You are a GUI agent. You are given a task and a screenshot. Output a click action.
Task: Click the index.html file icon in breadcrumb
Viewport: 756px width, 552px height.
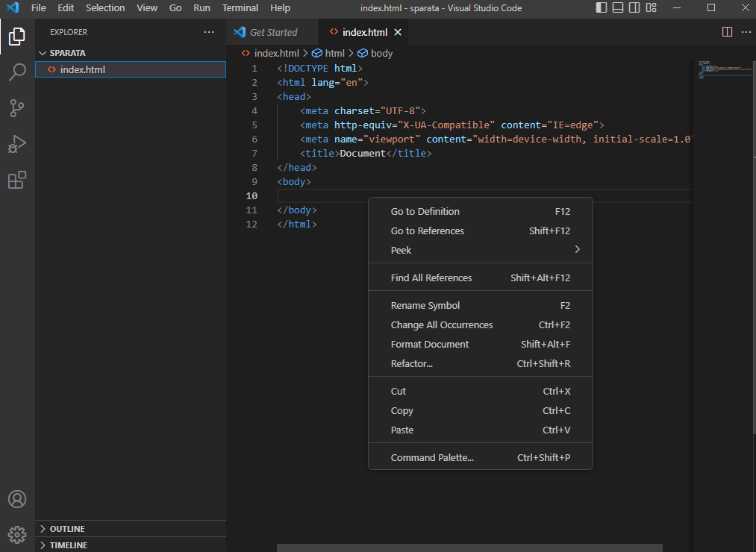point(246,53)
